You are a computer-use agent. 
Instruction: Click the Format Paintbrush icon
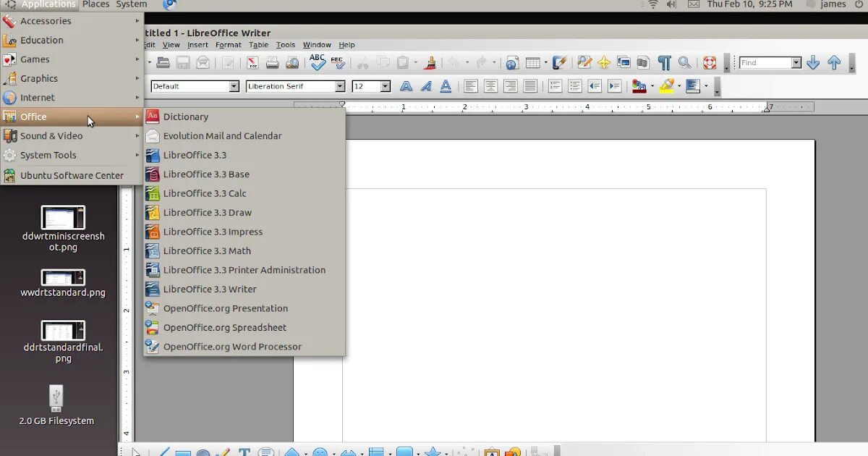tap(430, 63)
